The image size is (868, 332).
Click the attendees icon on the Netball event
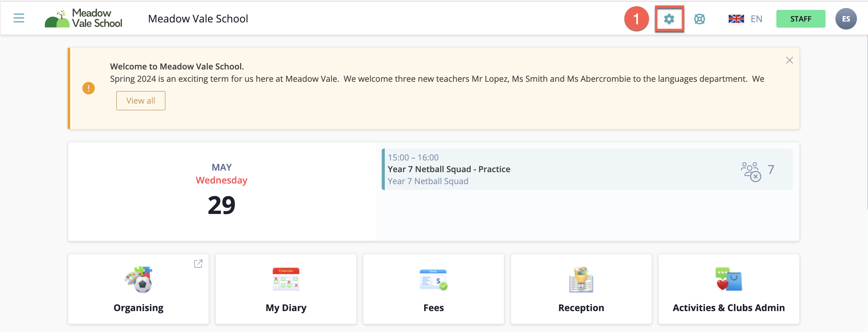(751, 172)
